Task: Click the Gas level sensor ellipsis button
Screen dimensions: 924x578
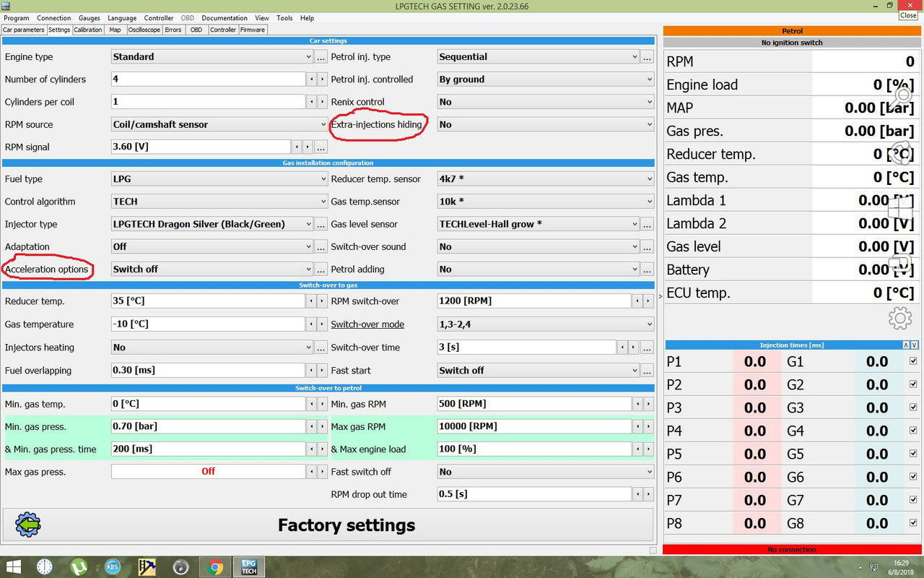Action: pyautogui.click(x=647, y=224)
